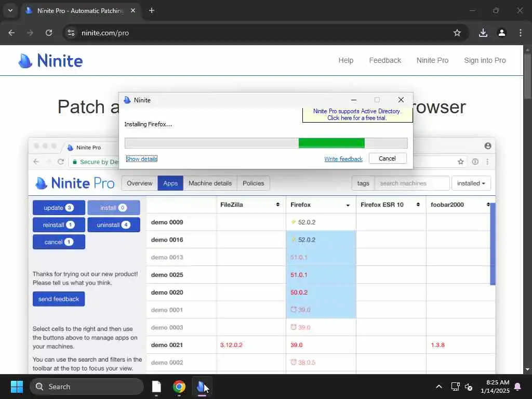Click the search machines field
The image size is (532, 399).
coord(412,183)
